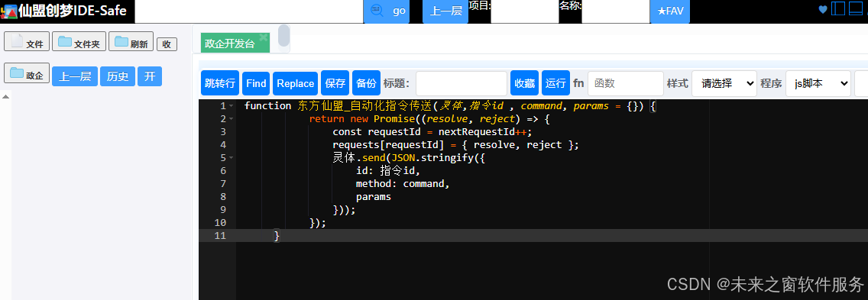Viewport: 868px width, 300px height.
Task: Click the closing brace on line 11
Action: pos(277,236)
